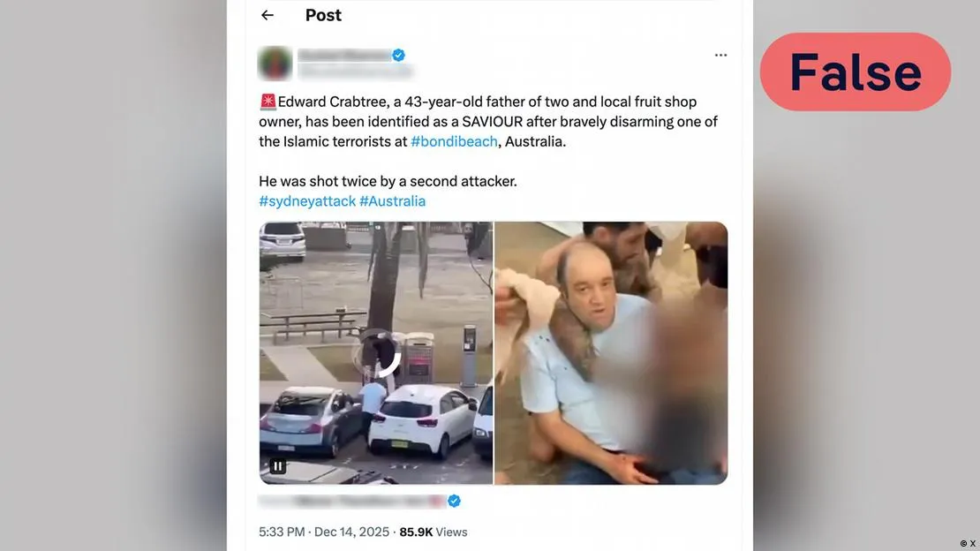
Task: Click the red False label badge
Action: click(856, 72)
